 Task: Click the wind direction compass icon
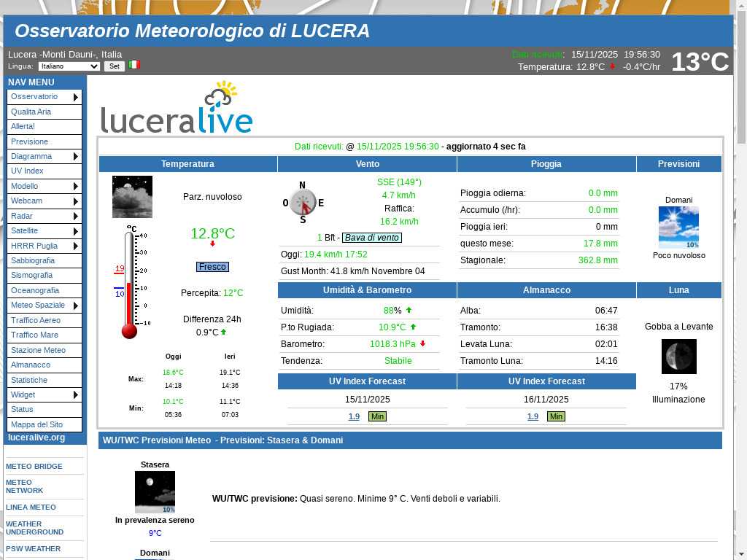[302, 202]
